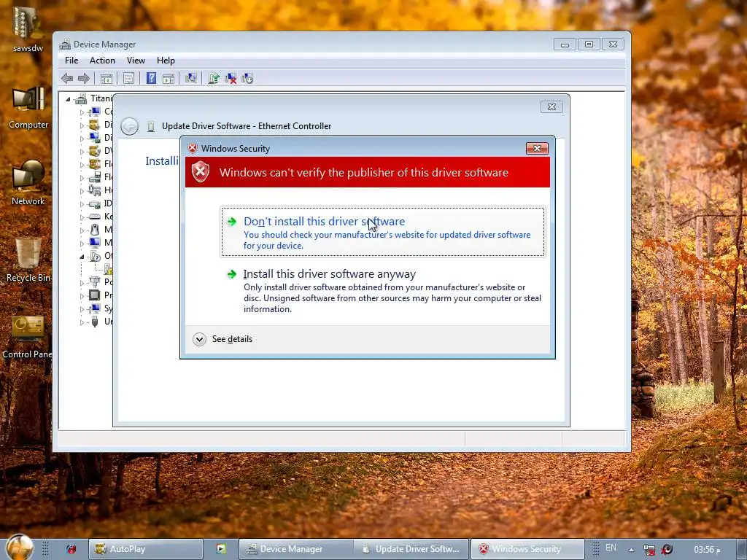Screen dimensions: 747x560
Task: Choose Don't install this driver software
Action: tap(382, 232)
